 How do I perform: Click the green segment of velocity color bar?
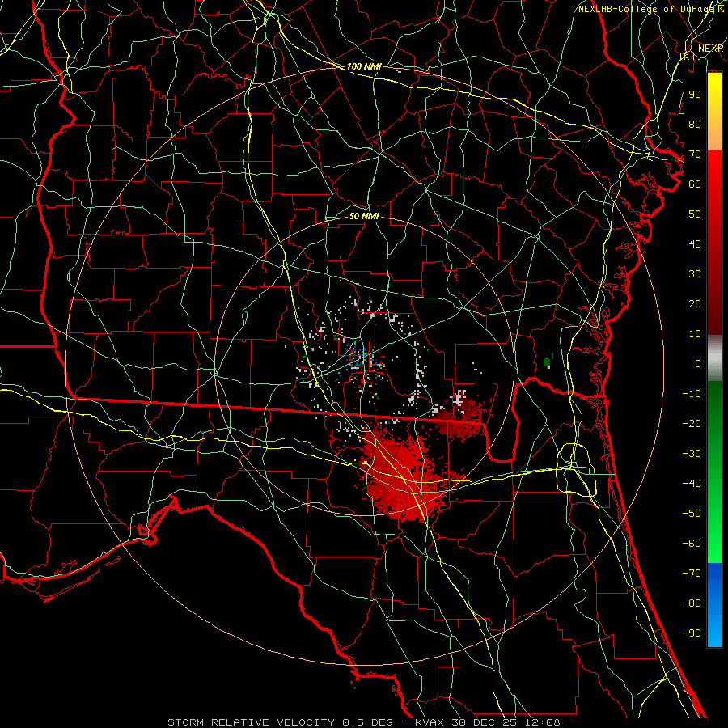(x=714, y=472)
